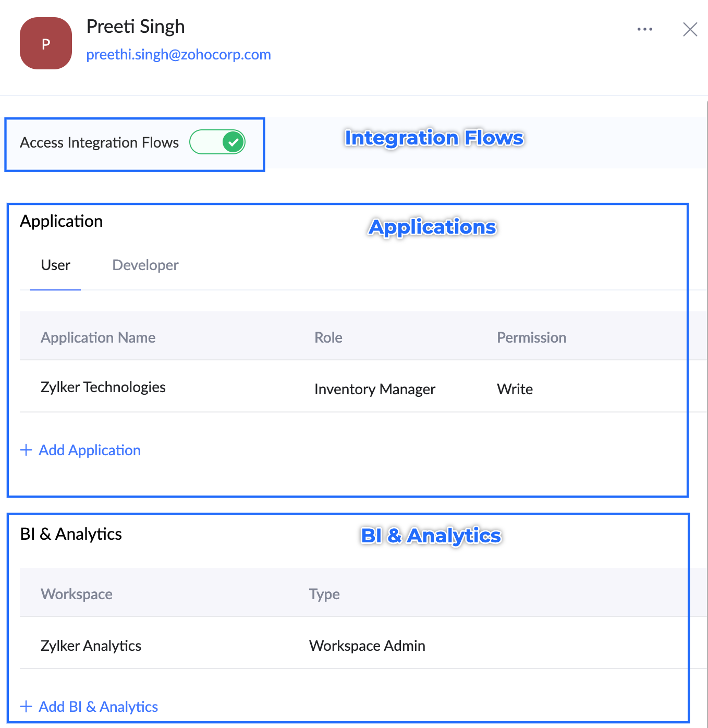Click the Workspace Admin type value
The height and width of the screenshot is (728, 708).
[x=367, y=646]
